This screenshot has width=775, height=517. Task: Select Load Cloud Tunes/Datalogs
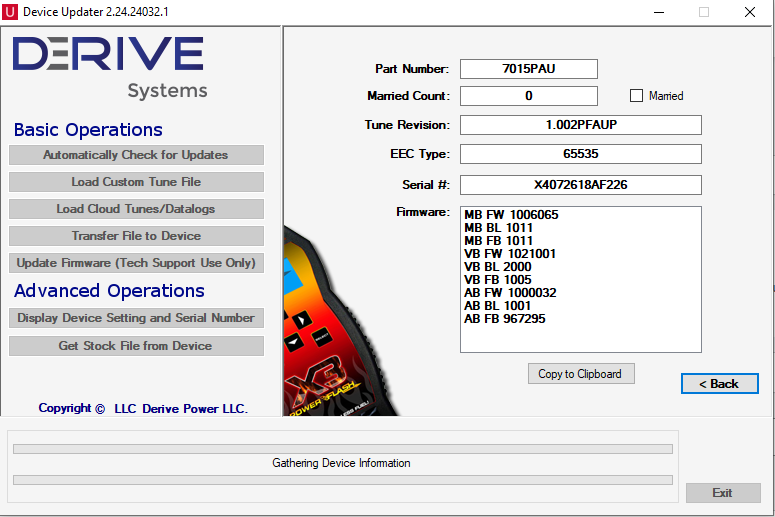tap(136, 209)
